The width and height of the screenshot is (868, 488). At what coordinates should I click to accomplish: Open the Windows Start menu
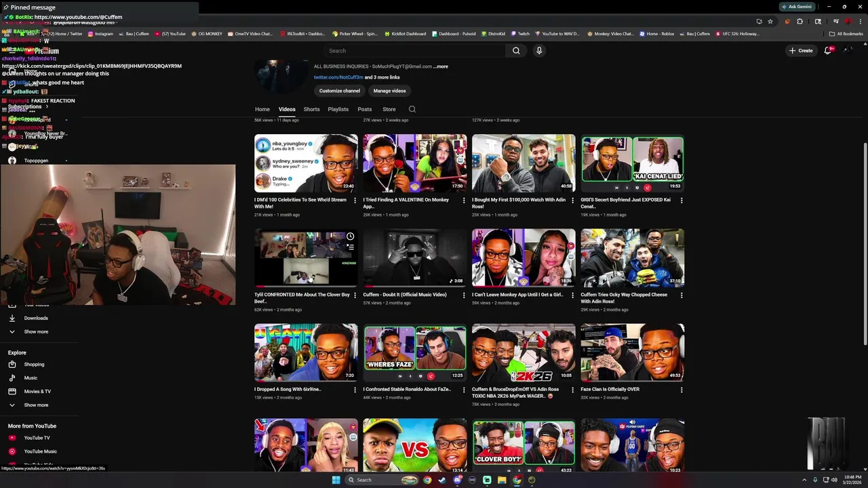click(336, 480)
